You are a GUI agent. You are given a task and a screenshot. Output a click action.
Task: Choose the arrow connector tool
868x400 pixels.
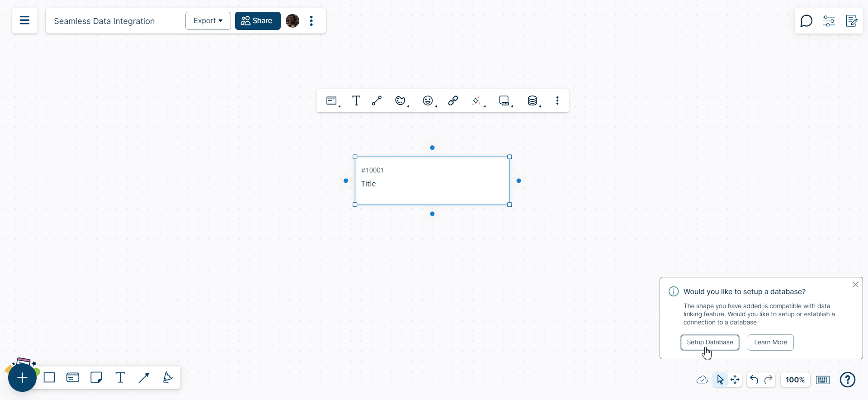coord(144,378)
